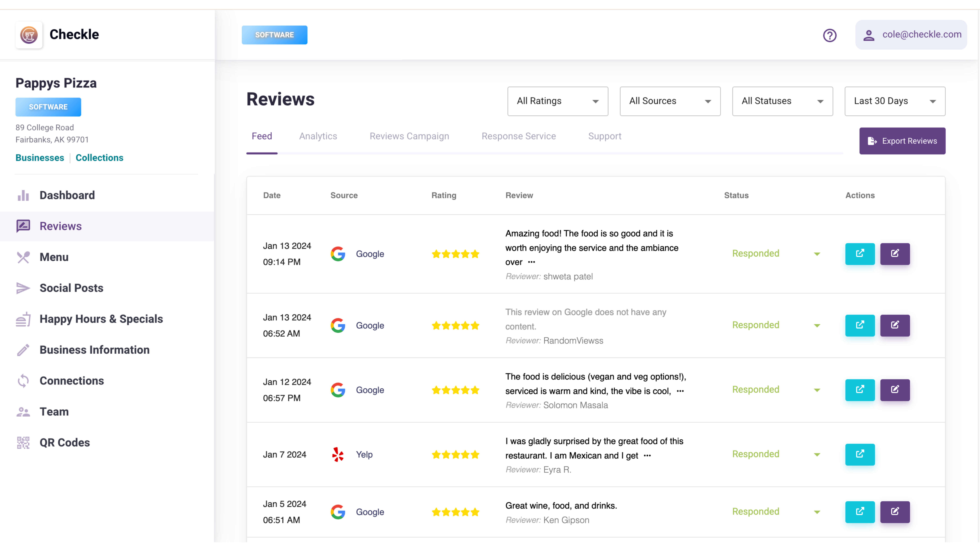Open the Reviews Campaign tab
The height and width of the screenshot is (551, 980).
409,136
